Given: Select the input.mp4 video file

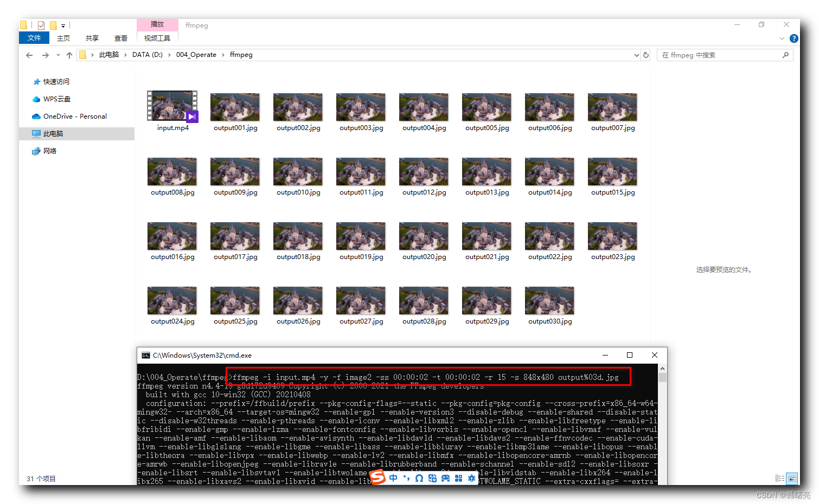Looking at the screenshot, I should pos(172,112).
